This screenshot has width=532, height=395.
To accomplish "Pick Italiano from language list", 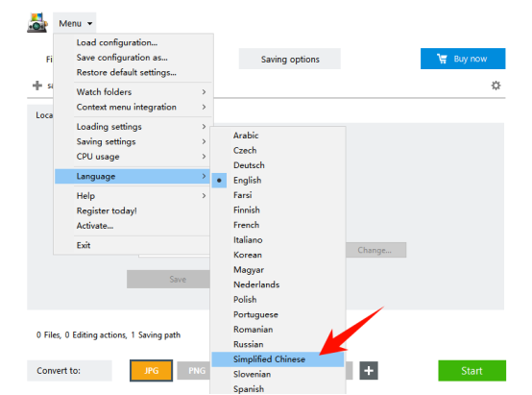I will click(278, 240).
